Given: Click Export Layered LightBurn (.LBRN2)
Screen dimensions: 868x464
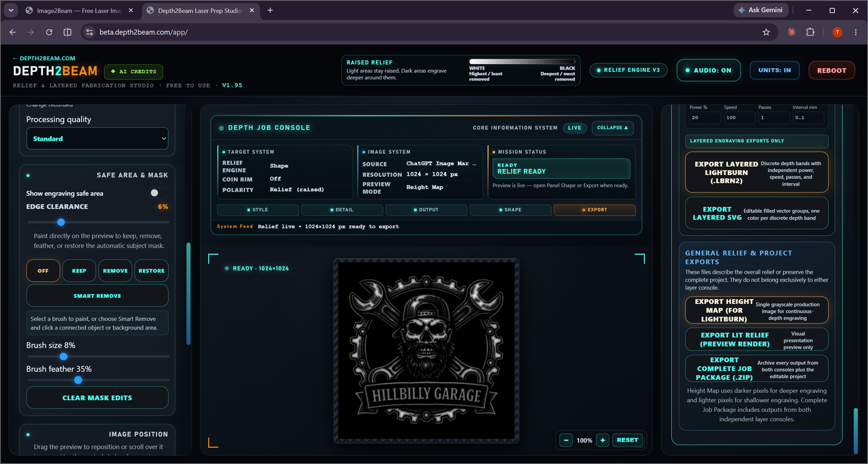Looking at the screenshot, I should tap(756, 172).
